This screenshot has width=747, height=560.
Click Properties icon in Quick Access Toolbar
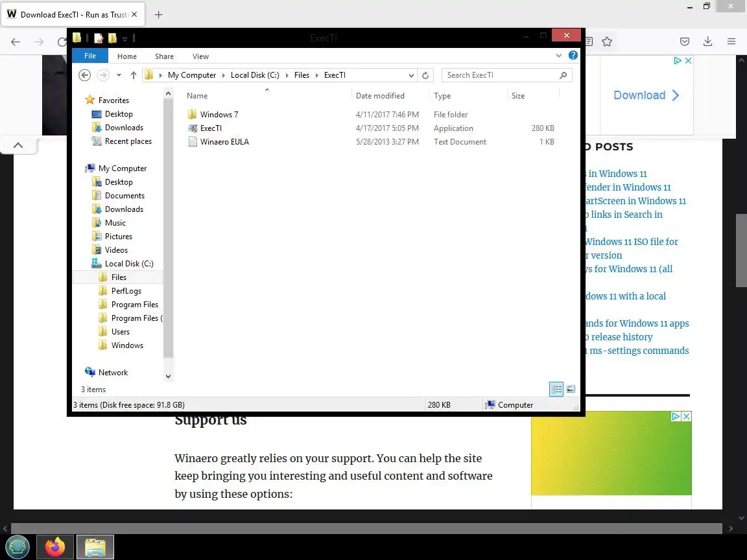pos(99,38)
